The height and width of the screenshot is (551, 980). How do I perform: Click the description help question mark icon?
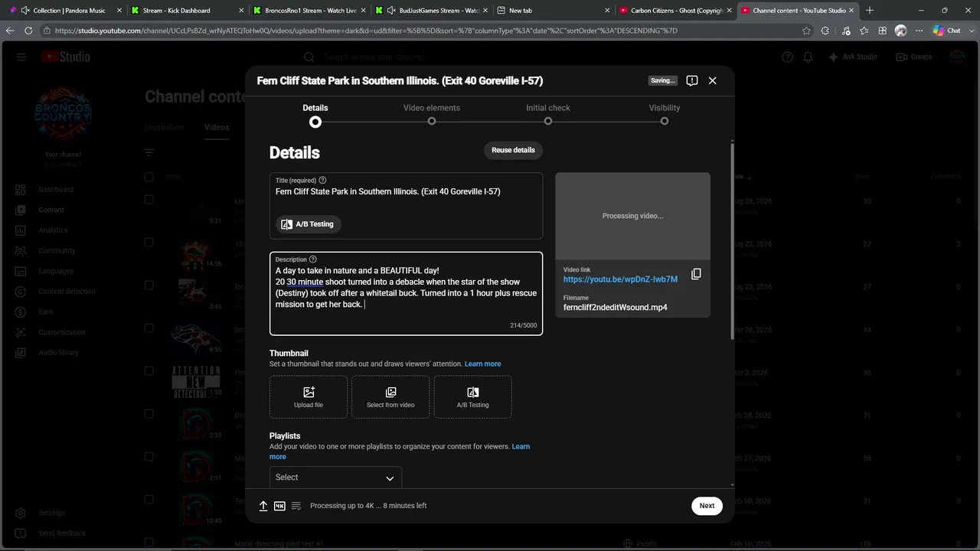(x=312, y=259)
